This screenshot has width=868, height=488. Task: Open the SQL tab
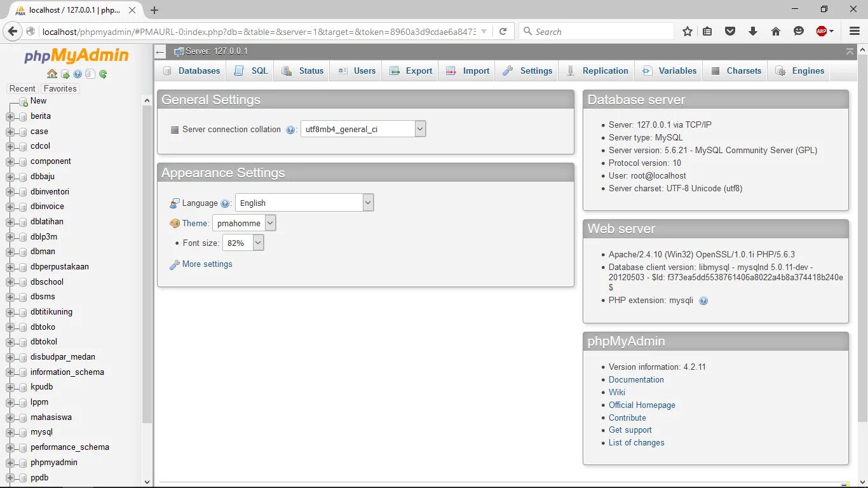pos(250,71)
